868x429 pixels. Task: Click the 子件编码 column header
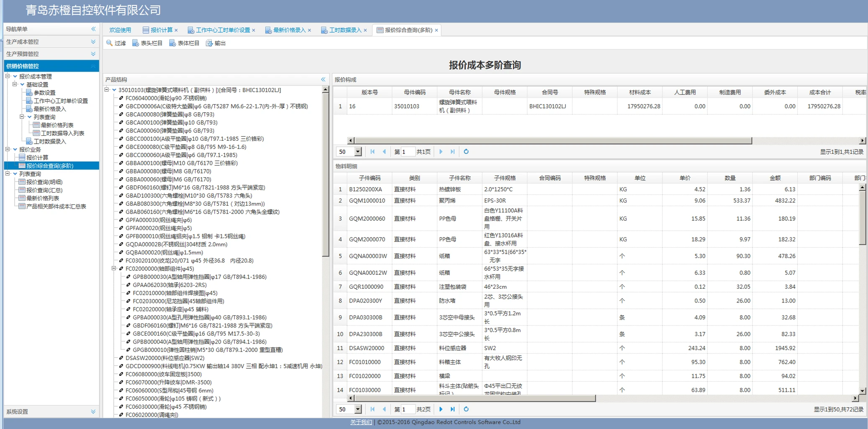(x=370, y=178)
